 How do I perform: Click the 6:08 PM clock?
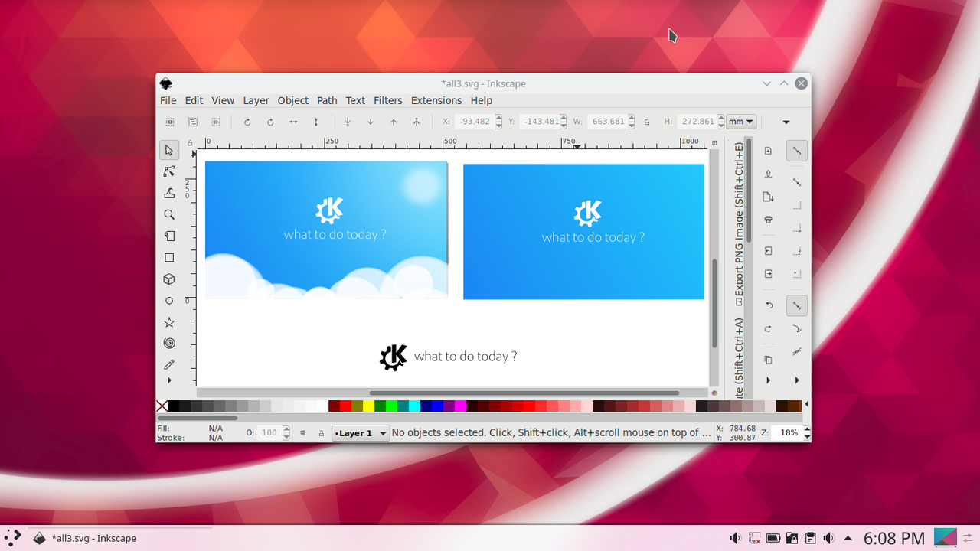point(894,538)
